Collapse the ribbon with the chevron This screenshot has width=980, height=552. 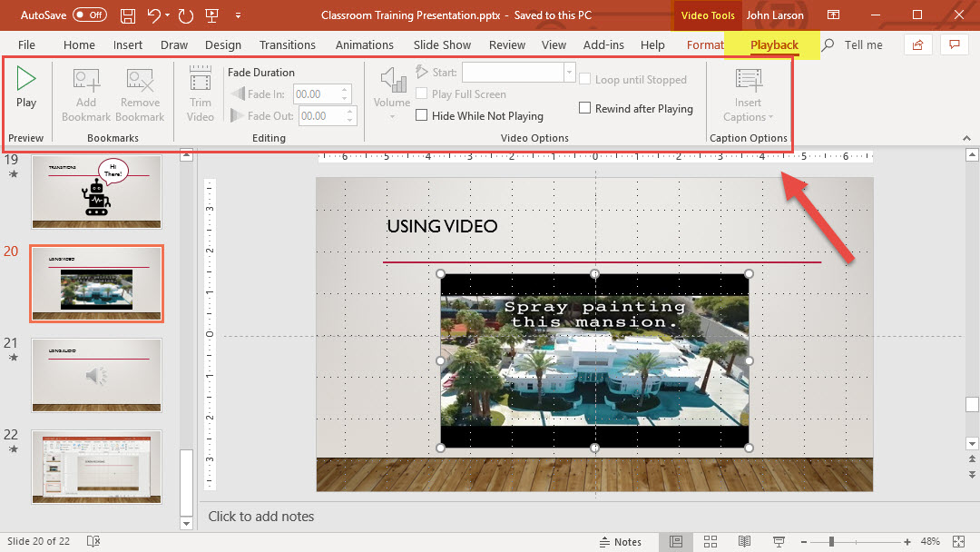click(x=966, y=138)
